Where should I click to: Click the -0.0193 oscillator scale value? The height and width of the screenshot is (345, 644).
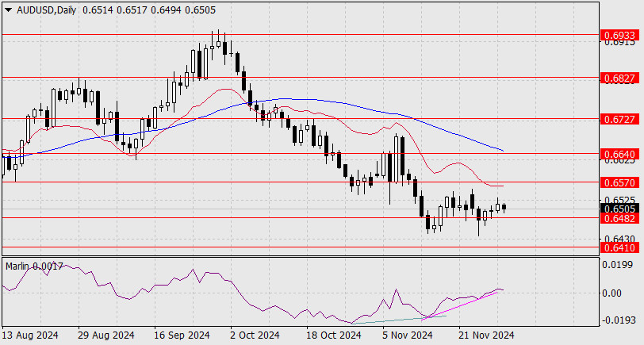(x=618, y=320)
